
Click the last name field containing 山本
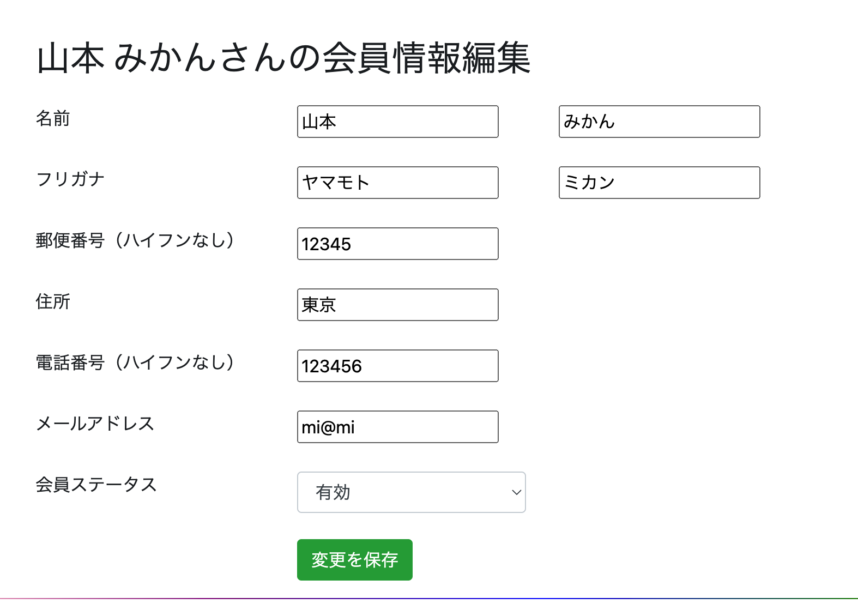point(397,122)
